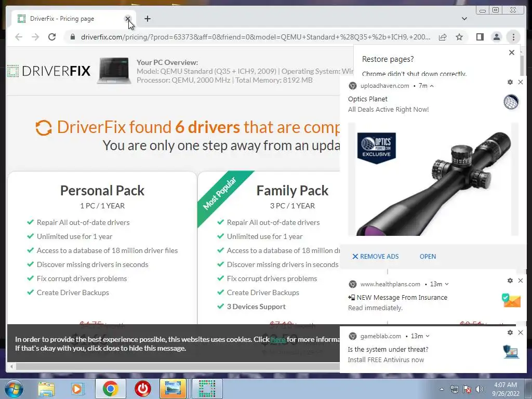Viewport: 532px width, 399px height.
Task: Close the DriverFix Pricing page tab
Action: tap(128, 19)
